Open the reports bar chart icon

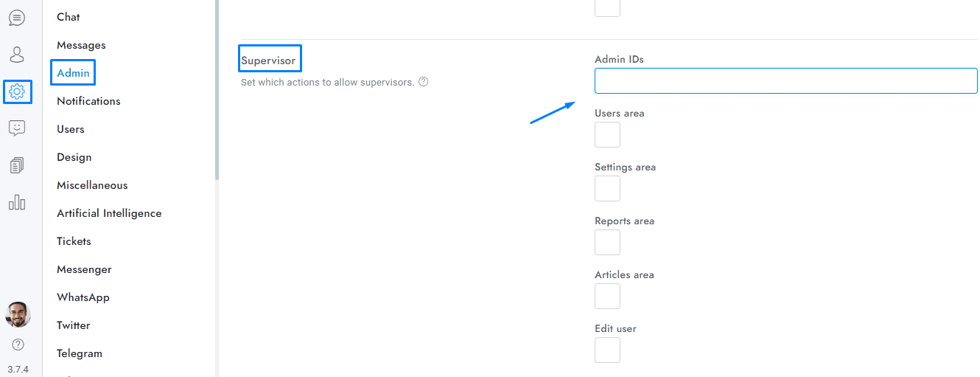17,202
